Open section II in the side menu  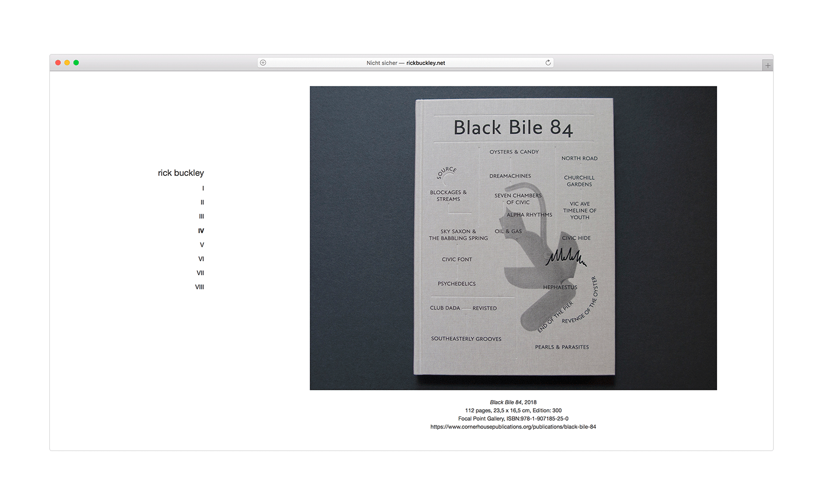coord(202,202)
